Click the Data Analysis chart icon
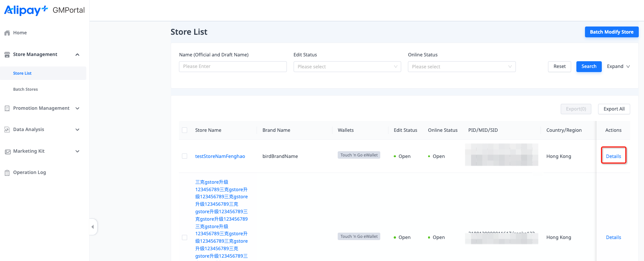This screenshot has height=261, width=644. pos(7,130)
